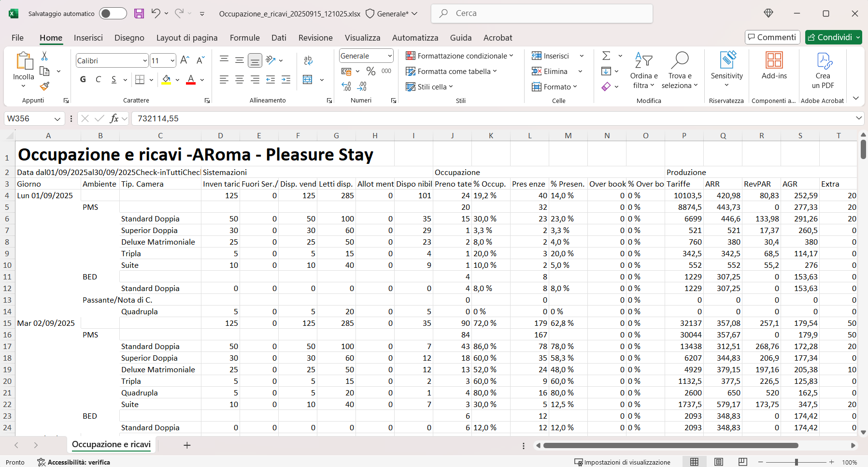Viewport: 868px width, 467px height.
Task: Click the AutoSum sigma icon
Action: [x=606, y=56]
